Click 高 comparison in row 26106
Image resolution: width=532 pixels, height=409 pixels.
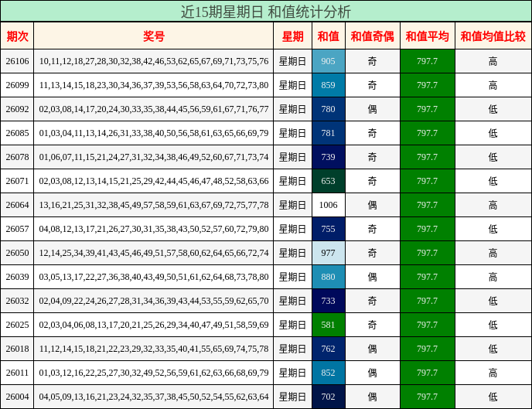tap(493, 61)
